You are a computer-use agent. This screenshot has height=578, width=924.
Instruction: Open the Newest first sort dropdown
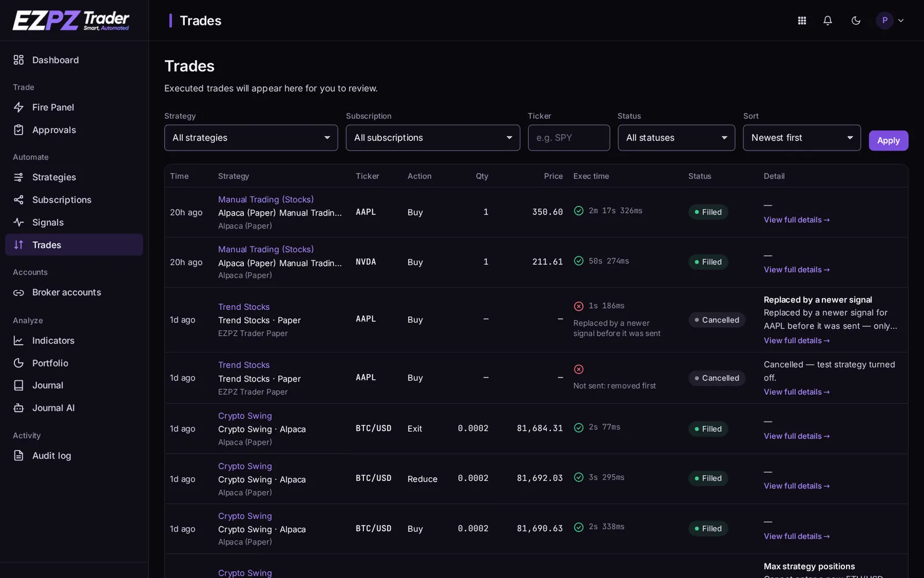click(x=802, y=138)
